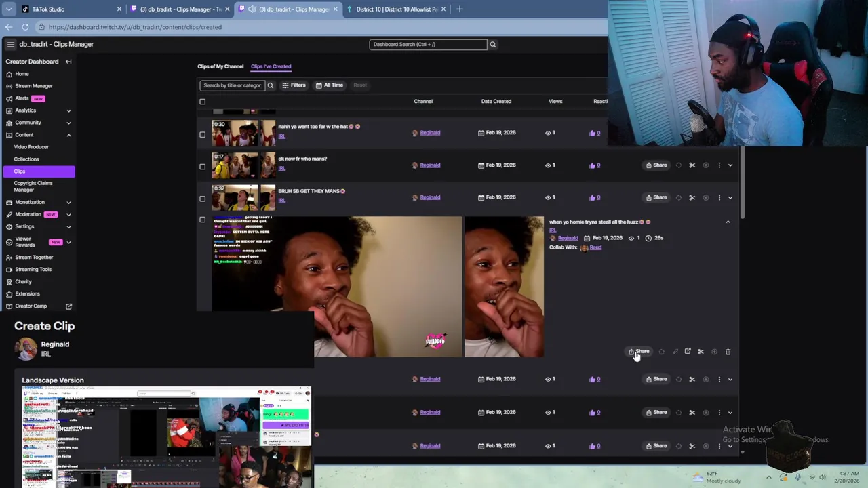This screenshot has height=488, width=868.
Task: Click dotted-circle icon for "ok now fr who mans?"
Action: (x=678, y=165)
